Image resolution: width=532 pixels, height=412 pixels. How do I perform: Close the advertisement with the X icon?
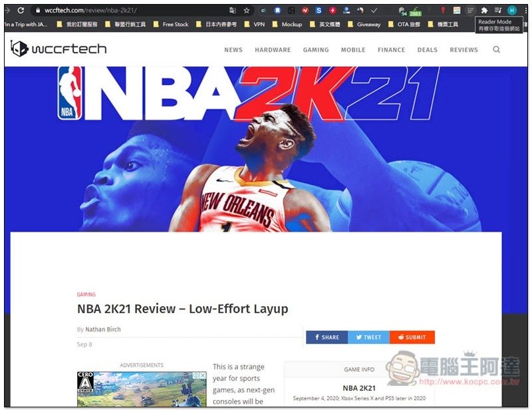(203, 375)
